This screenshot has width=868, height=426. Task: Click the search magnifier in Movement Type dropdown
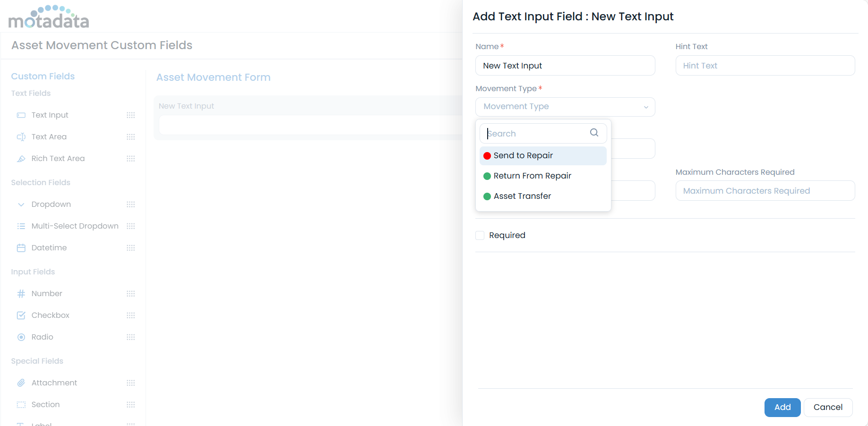pyautogui.click(x=593, y=133)
